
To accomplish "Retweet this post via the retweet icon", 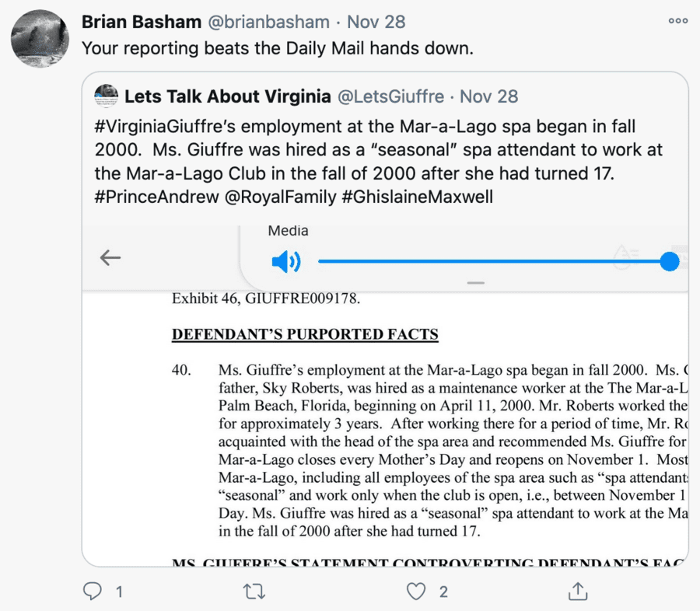I will click(254, 592).
